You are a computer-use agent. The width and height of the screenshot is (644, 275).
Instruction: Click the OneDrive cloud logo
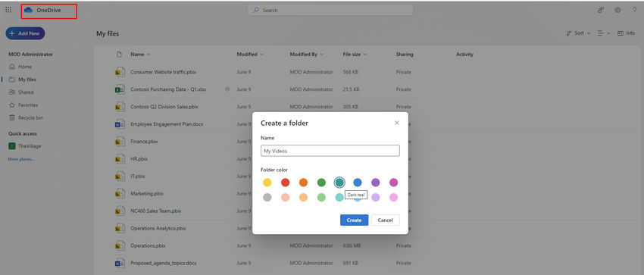click(x=28, y=11)
